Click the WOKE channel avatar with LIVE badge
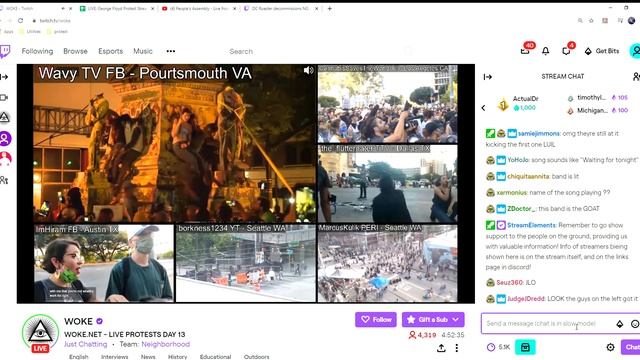640x360 pixels. coord(40,333)
